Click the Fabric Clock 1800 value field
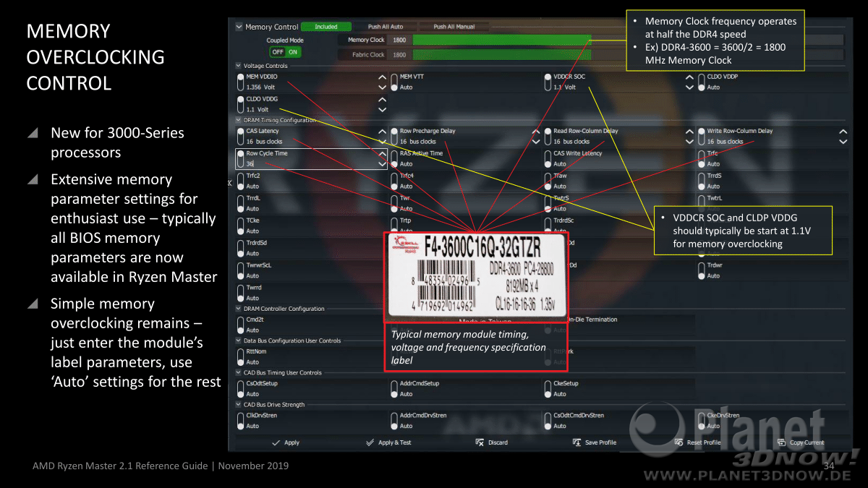This screenshot has width=868, height=488. (399, 54)
